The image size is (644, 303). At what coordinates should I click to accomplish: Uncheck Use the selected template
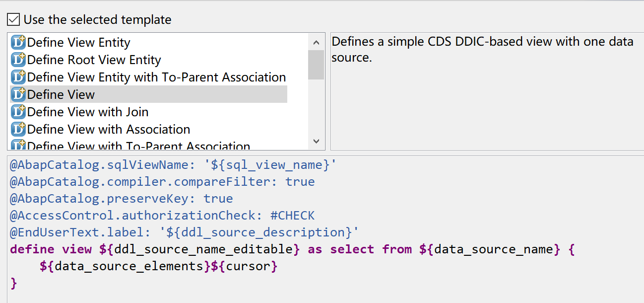13,19
